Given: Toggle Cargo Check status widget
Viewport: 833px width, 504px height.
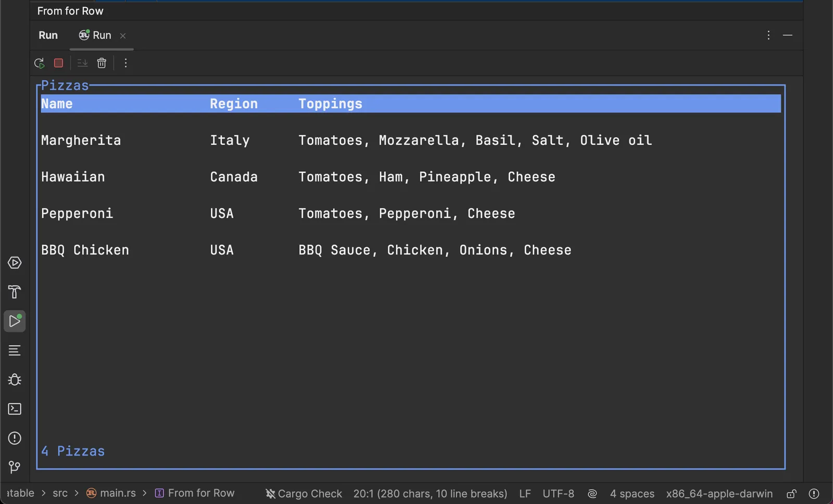Looking at the screenshot, I should tap(304, 494).
